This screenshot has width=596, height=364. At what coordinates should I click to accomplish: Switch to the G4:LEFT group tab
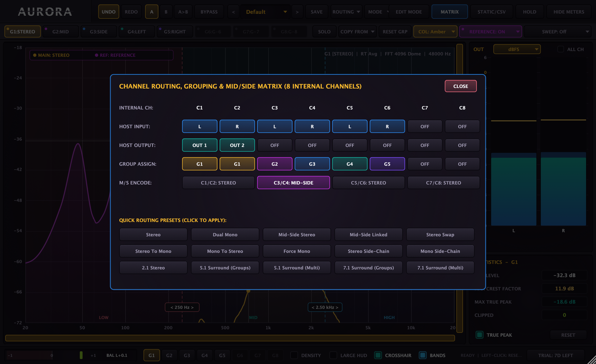coord(137,32)
